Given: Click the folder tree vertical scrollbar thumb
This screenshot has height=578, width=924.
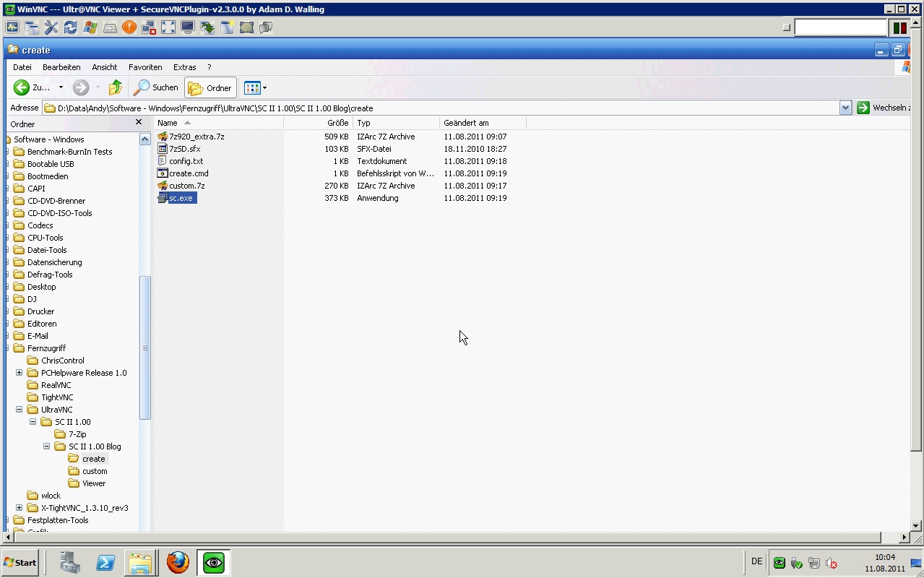Looking at the screenshot, I should [x=144, y=347].
